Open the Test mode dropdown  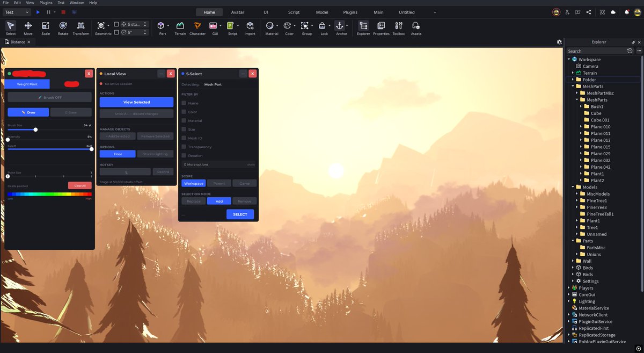point(16,12)
